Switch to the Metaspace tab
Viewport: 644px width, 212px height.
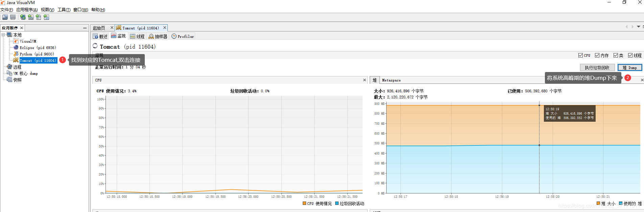391,80
